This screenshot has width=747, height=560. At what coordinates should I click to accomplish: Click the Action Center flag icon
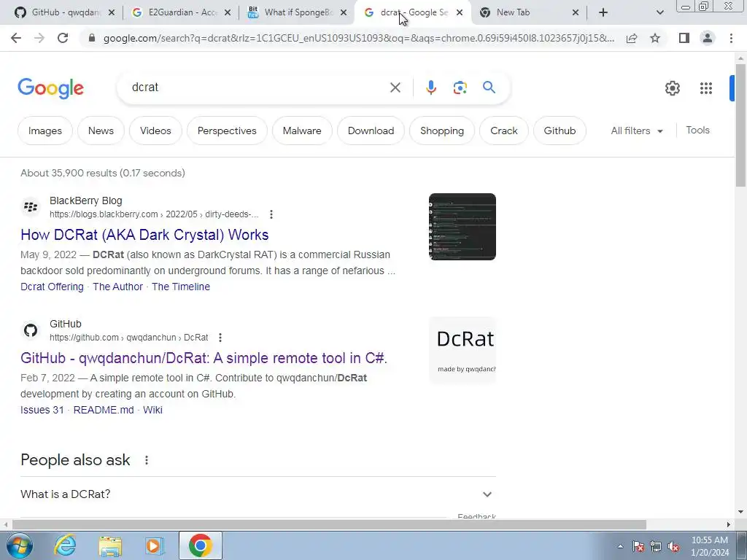(638, 546)
